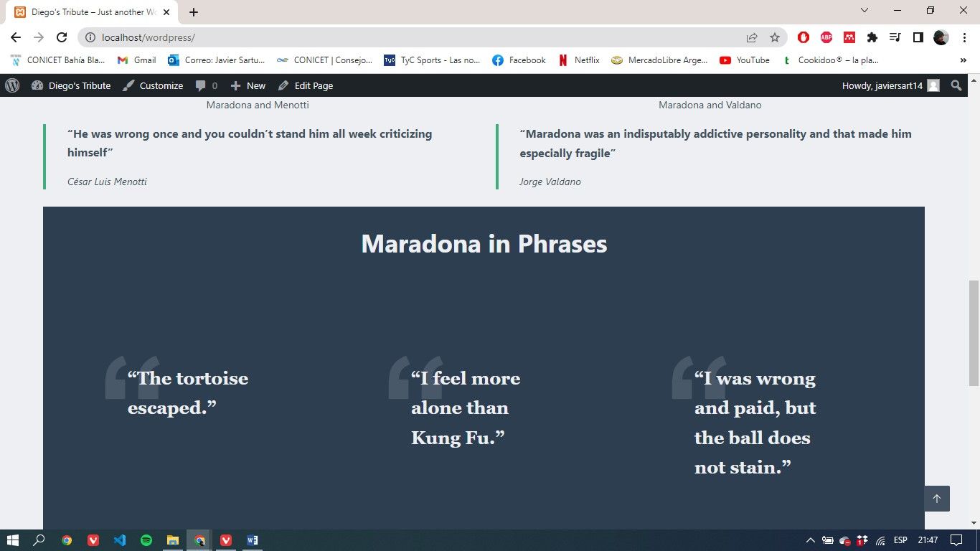This screenshot has height=551, width=980.
Task: Open the WordPress comments bubble
Action: point(206,85)
